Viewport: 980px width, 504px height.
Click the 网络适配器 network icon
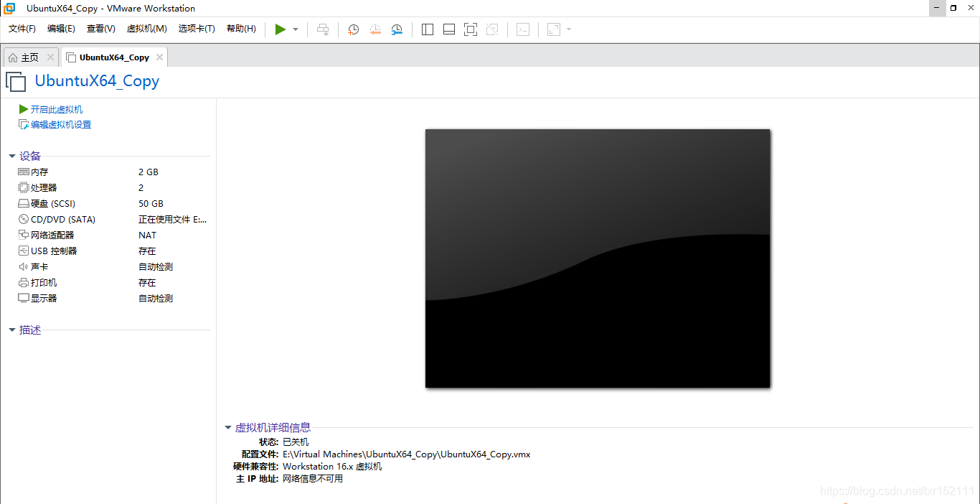24,235
